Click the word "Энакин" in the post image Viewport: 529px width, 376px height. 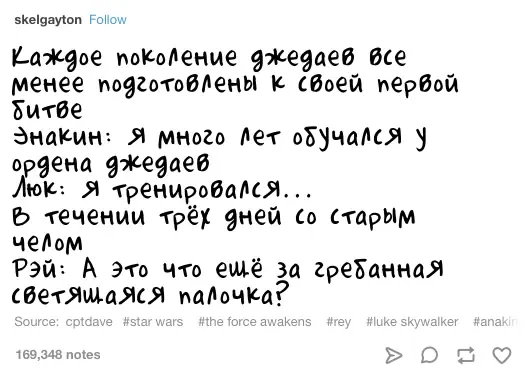58,137
